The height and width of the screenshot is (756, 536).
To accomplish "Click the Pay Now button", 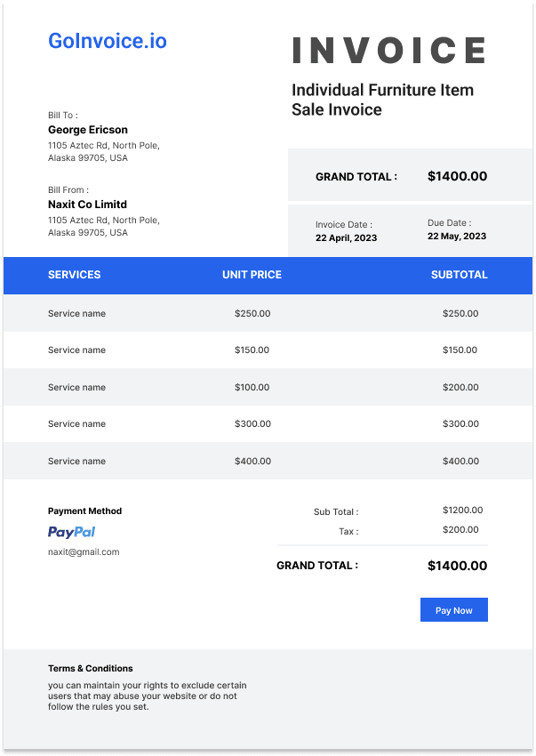I will [453, 610].
